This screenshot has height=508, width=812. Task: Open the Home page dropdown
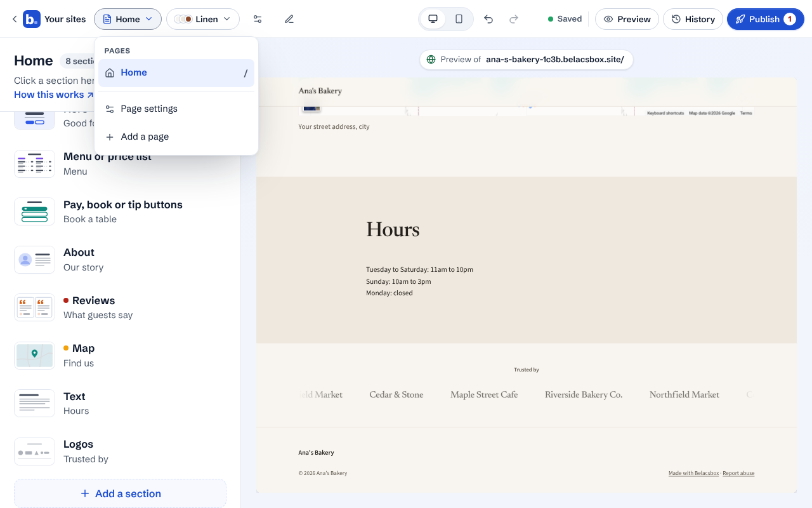tap(128, 19)
